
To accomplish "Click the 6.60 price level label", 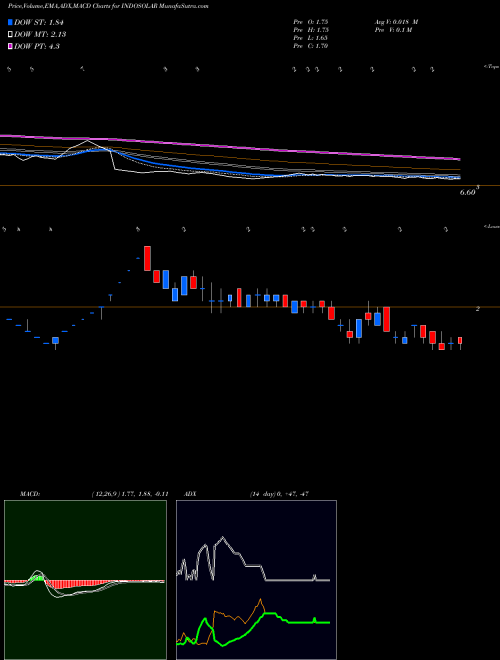I will (468, 192).
